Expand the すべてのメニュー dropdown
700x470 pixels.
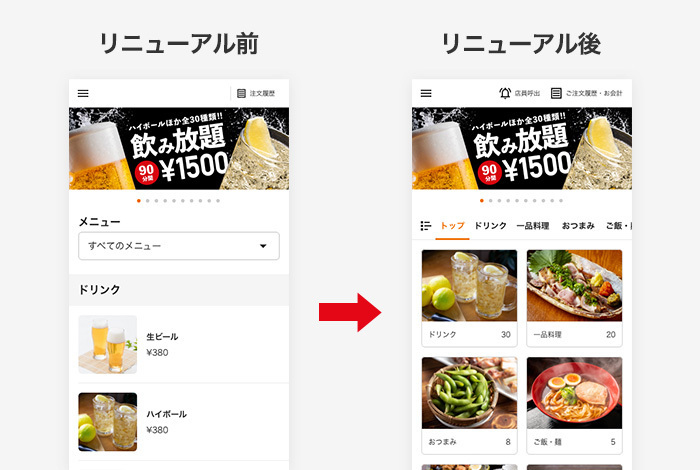coord(179,246)
